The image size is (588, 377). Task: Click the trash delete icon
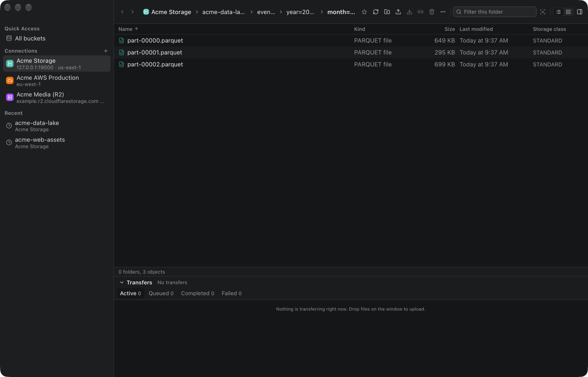coord(432,12)
